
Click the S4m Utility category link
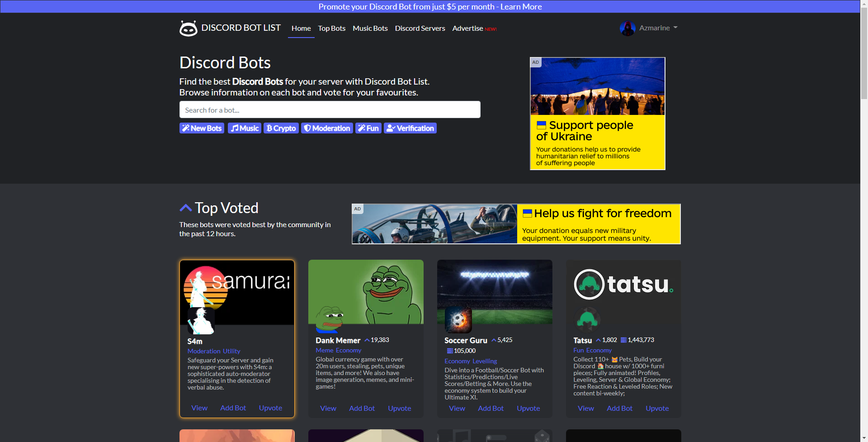[x=231, y=351]
